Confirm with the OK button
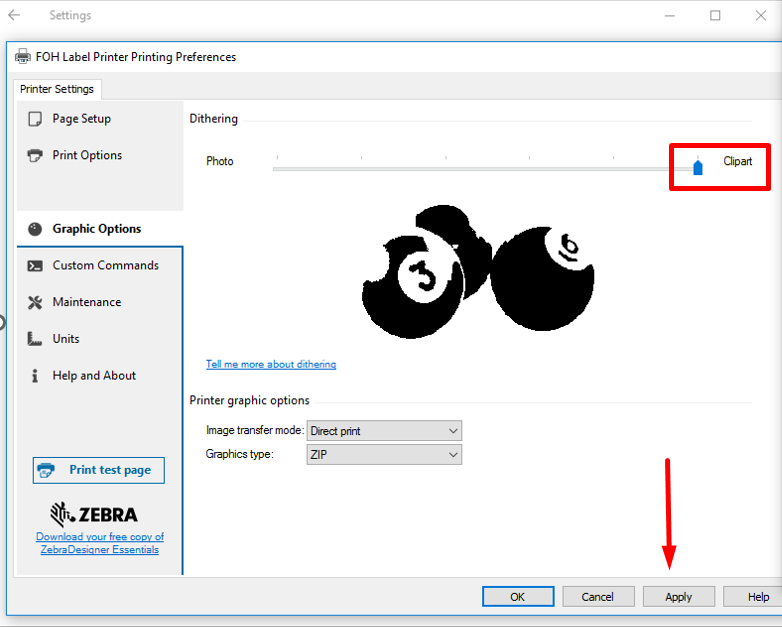The height and width of the screenshot is (627, 782). (517, 597)
